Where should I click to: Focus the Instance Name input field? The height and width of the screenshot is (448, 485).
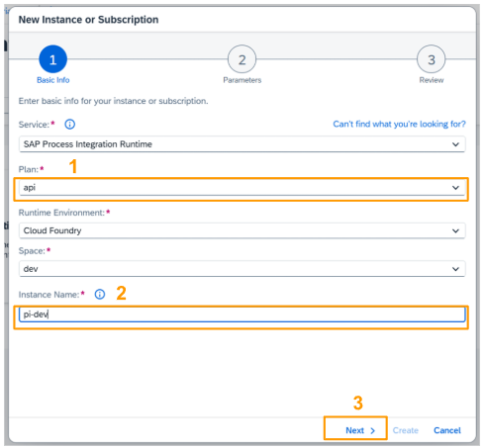click(x=242, y=314)
